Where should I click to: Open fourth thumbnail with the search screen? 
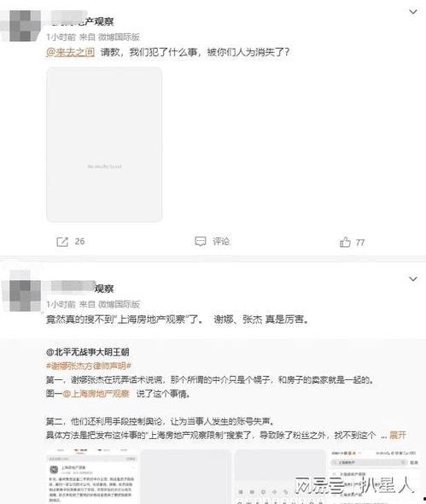(374, 477)
